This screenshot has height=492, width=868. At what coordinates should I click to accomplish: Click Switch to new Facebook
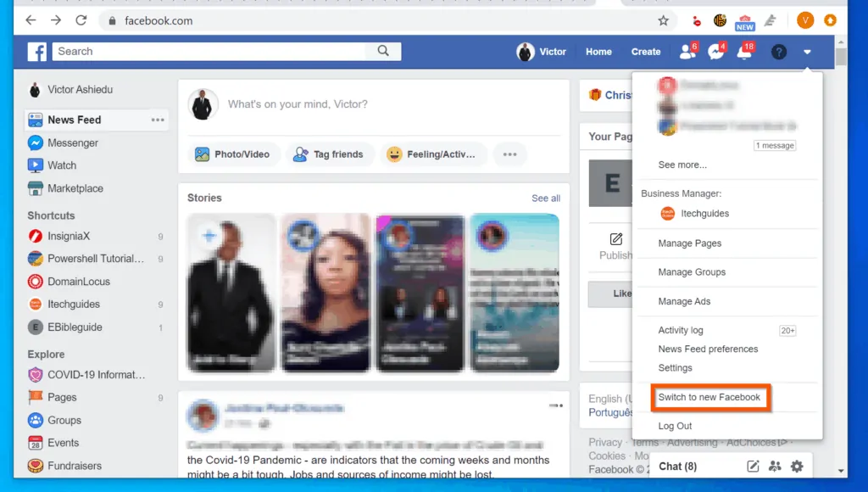pyautogui.click(x=710, y=397)
